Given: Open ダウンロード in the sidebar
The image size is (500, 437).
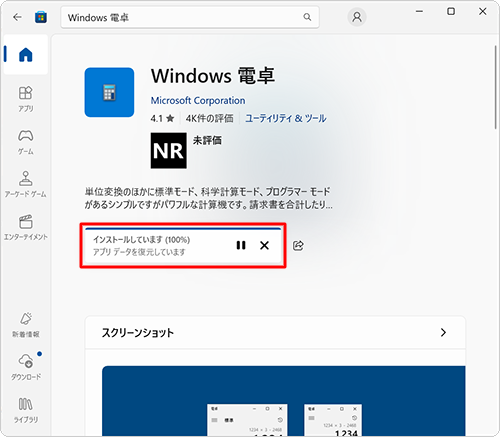Looking at the screenshot, I should coord(26,367).
